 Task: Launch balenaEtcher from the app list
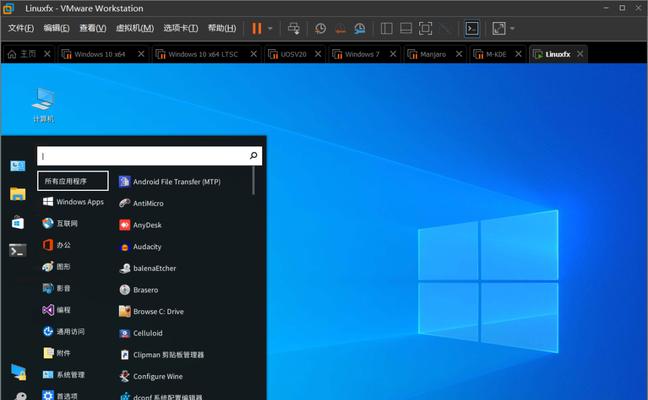pos(148,268)
